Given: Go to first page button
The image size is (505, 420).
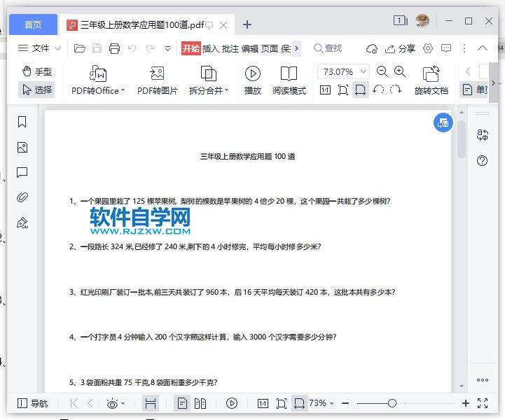Looking at the screenshot, I should point(74,403).
